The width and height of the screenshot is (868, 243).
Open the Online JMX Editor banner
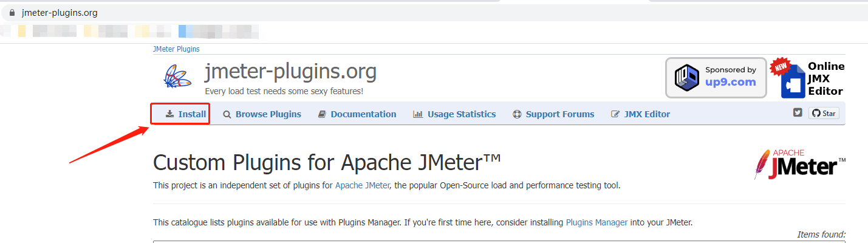(x=808, y=78)
